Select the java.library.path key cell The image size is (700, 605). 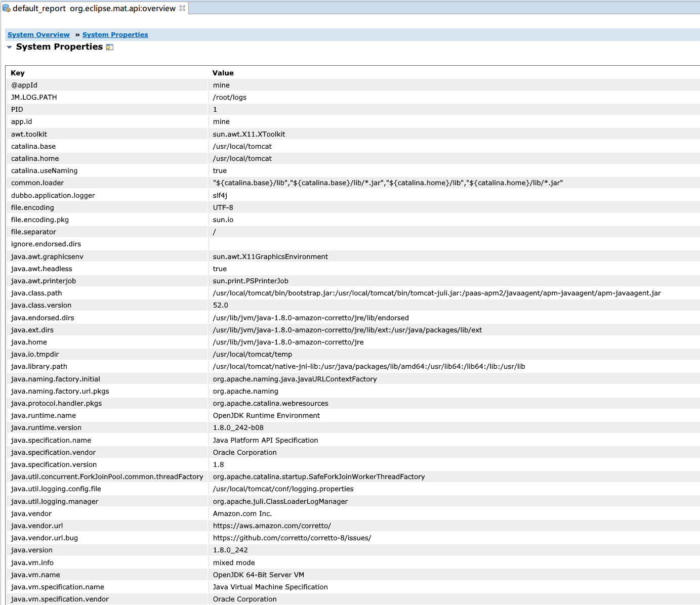click(108, 366)
